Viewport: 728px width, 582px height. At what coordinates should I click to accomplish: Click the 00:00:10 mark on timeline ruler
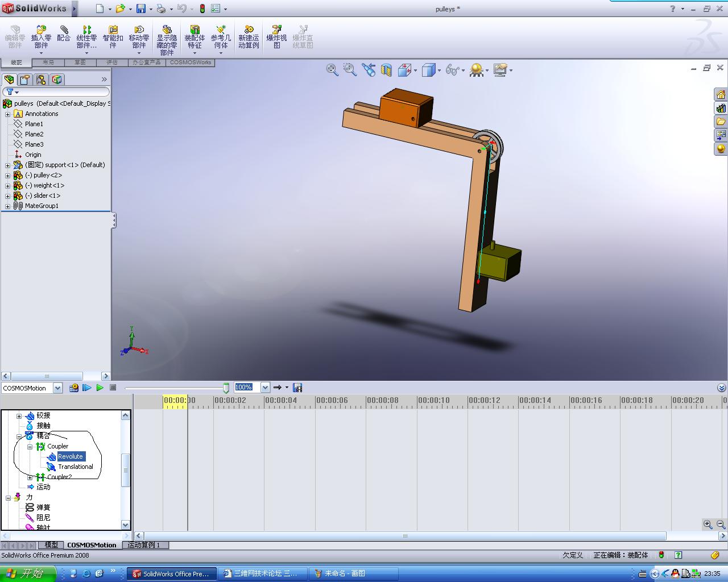point(433,401)
